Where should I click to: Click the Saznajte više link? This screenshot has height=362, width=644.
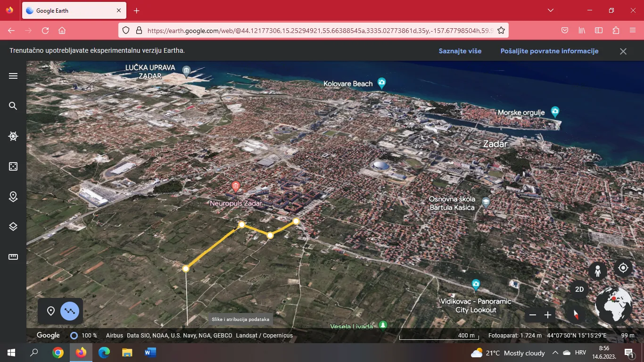tap(460, 51)
